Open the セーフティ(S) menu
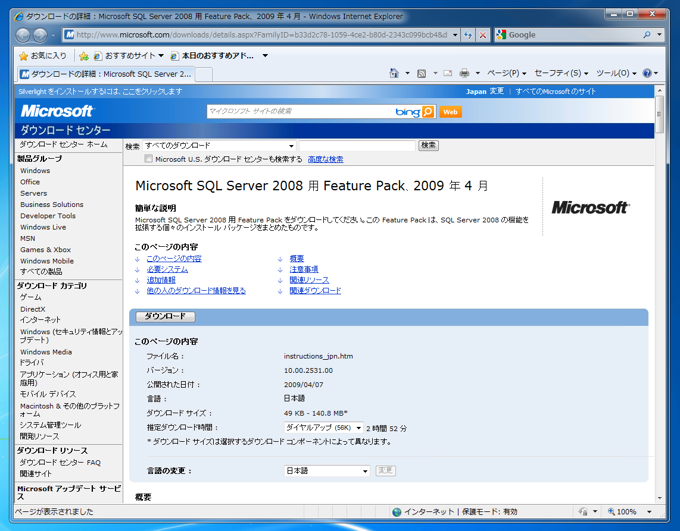680x531 pixels. click(561, 73)
